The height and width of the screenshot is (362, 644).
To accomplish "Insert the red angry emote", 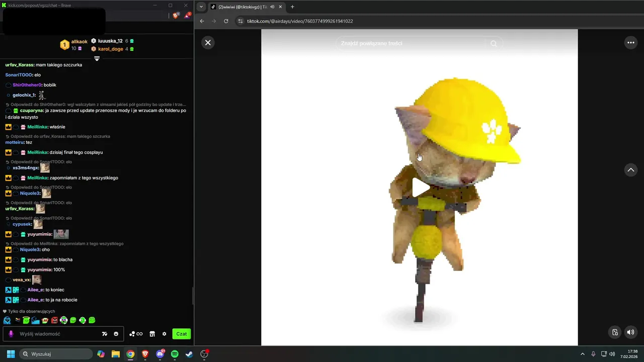I will (54, 320).
